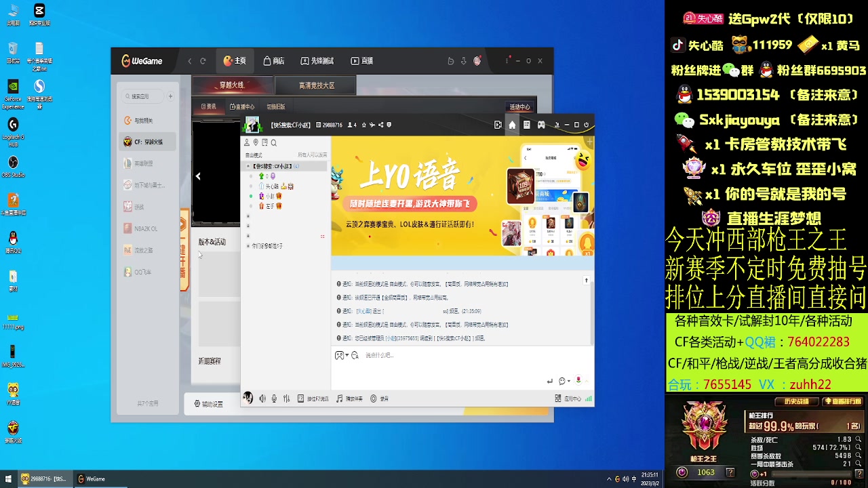Focus the WeGame 搜索应用 search box
Screen dimensions: 868x488
143,96
